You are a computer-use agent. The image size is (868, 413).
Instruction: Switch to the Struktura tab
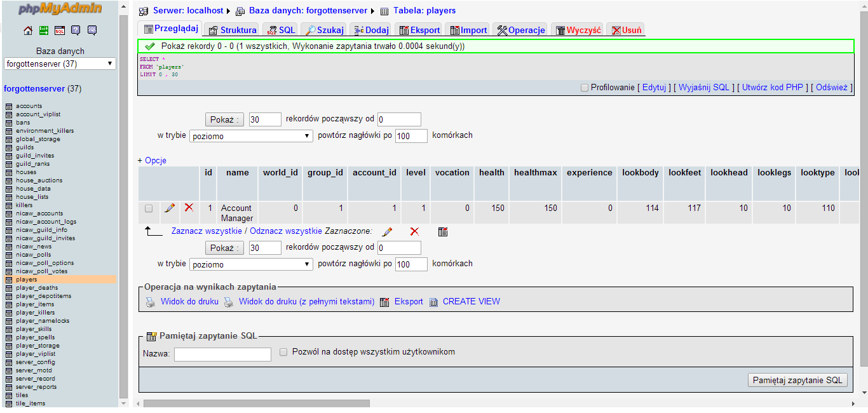coord(233,30)
